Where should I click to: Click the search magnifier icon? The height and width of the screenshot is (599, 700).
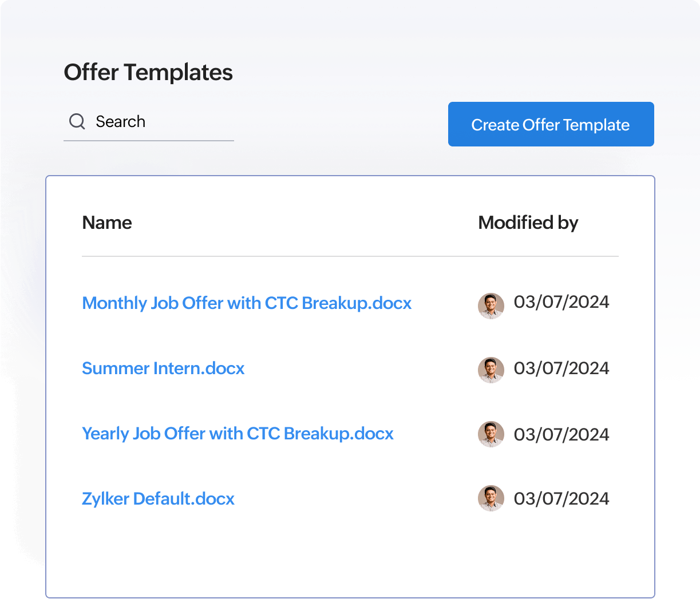coord(77,121)
